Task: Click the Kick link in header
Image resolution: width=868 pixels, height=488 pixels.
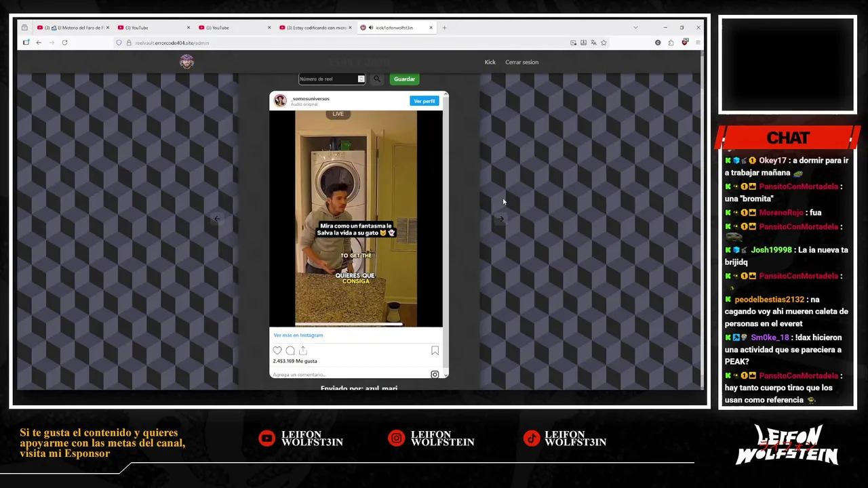Action: coord(490,62)
